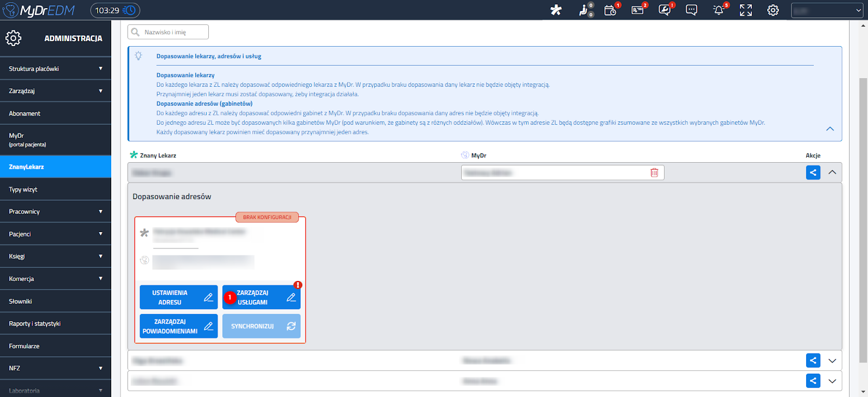Open Typy wizyt menu item
Screen dimensions: 868x397
tap(55, 189)
